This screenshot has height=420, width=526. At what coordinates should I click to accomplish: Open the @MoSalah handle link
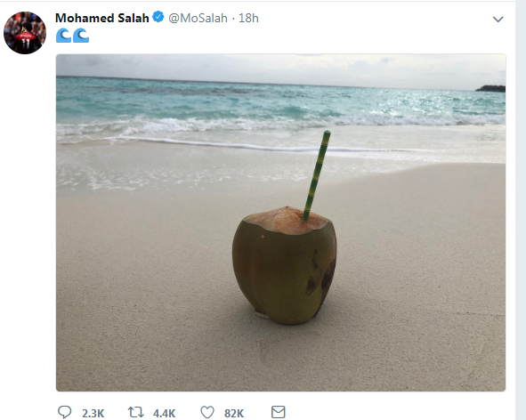(198, 18)
